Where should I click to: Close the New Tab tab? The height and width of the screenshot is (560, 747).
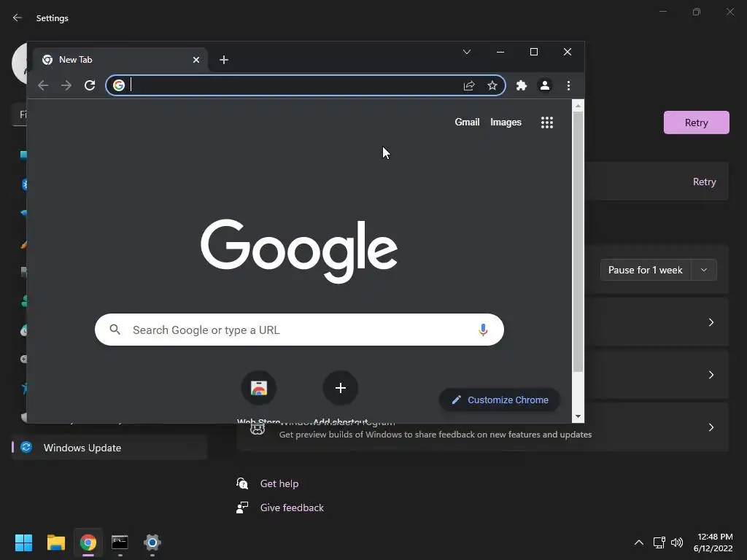tap(196, 60)
